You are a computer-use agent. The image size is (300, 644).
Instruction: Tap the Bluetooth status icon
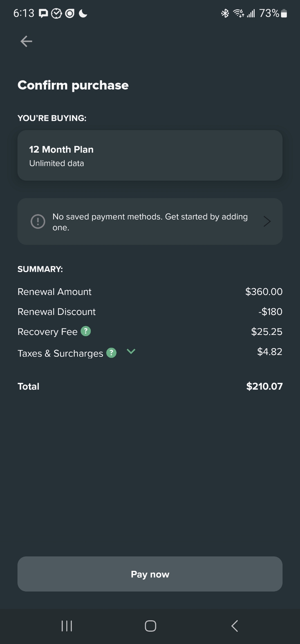point(225,13)
